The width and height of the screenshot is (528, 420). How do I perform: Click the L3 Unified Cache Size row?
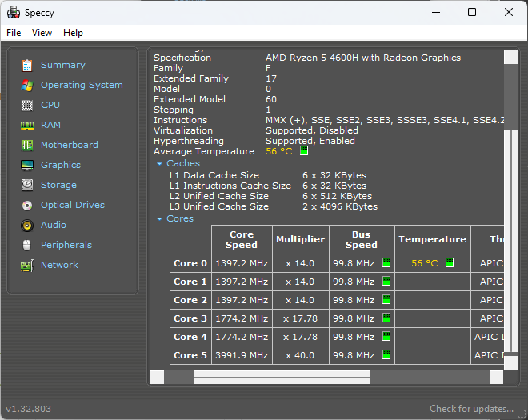click(x=274, y=206)
